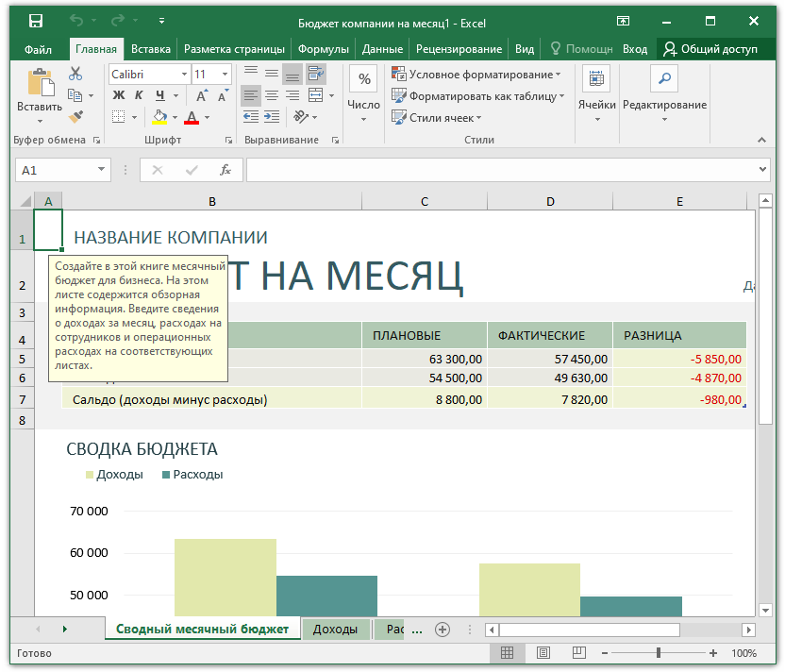The image size is (785, 672).
Task: Open Calibri font name dropdown
Action: pyautogui.click(x=184, y=75)
